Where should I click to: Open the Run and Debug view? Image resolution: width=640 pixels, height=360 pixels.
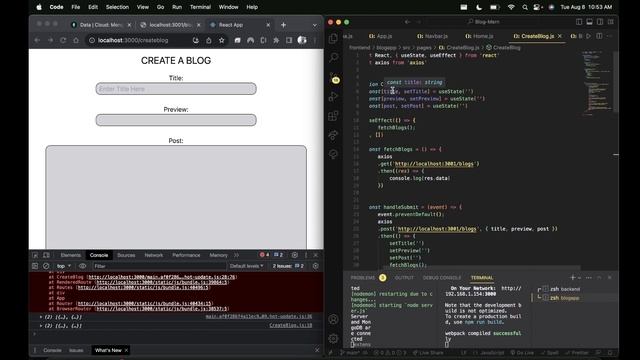pyautogui.click(x=333, y=97)
